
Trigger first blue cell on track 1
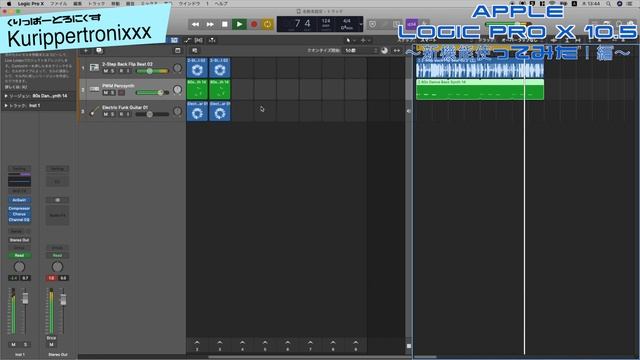pyautogui.click(x=197, y=67)
